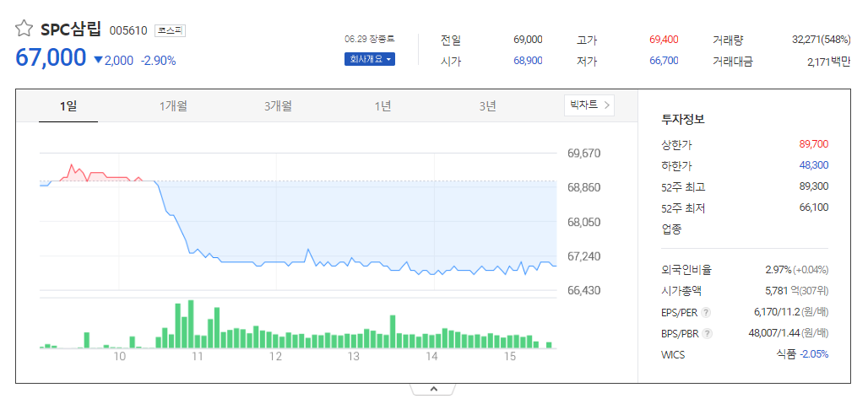Click the stock code 005610
The width and height of the screenshot is (868, 404).
128,31
